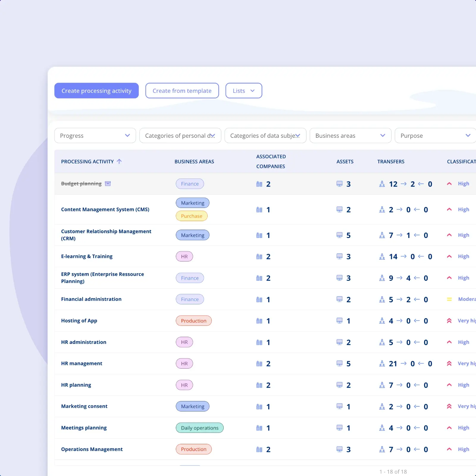476x476 pixels.
Task: Open Marketing consent activity
Action: [84, 406]
